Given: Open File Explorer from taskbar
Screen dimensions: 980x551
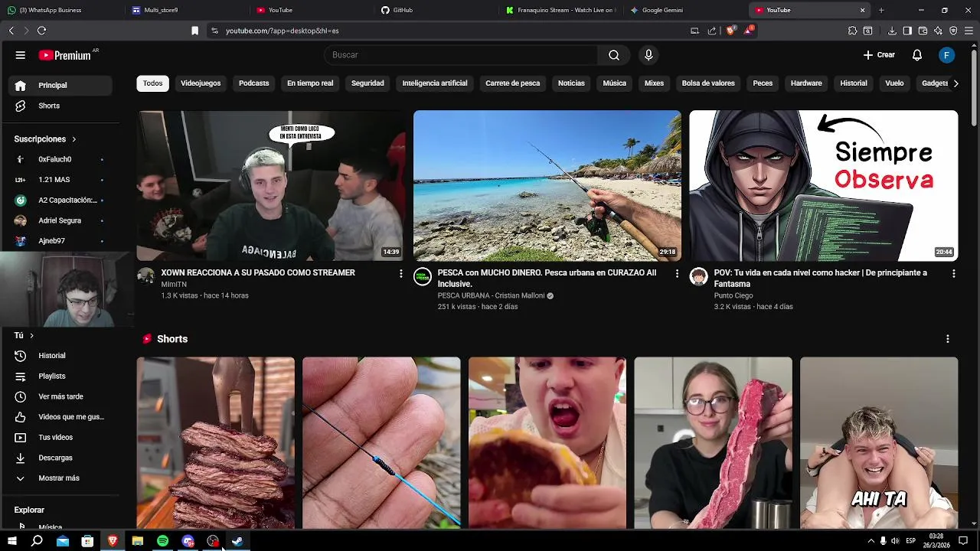Looking at the screenshot, I should point(138,541).
